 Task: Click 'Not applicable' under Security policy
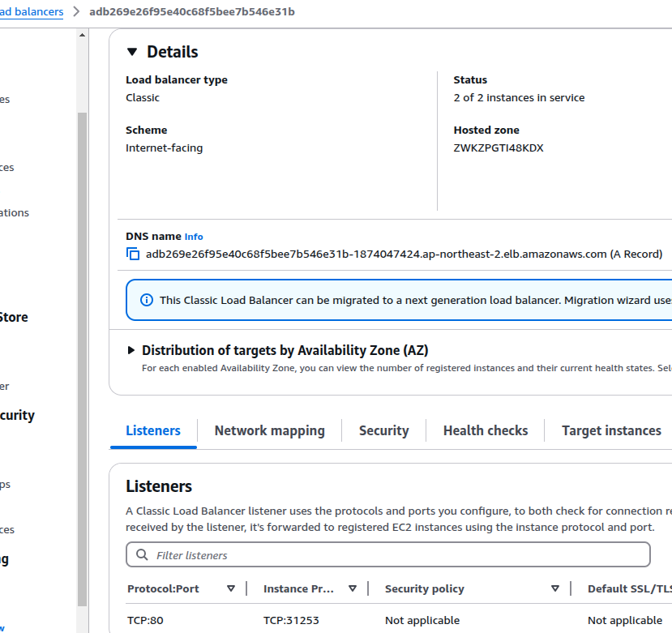pos(422,620)
